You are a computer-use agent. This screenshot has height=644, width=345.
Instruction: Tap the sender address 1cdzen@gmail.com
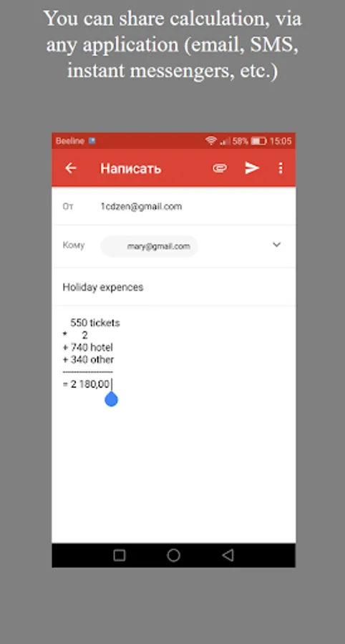pos(141,207)
